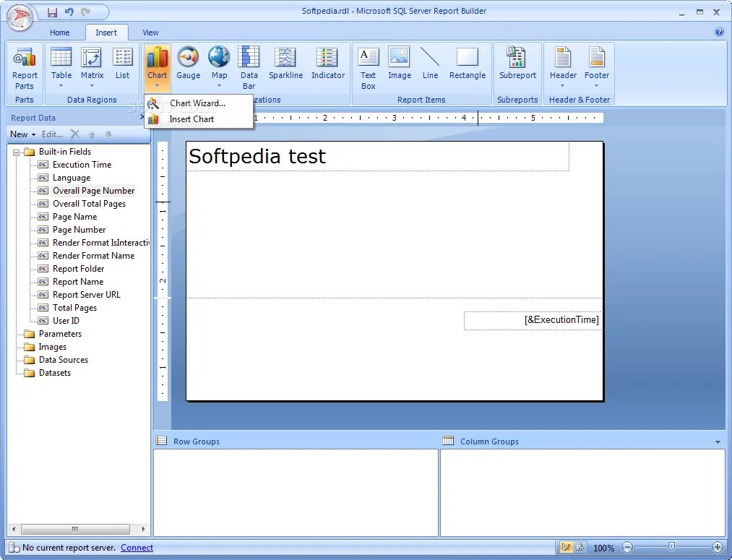Select the Line report item

[430, 64]
